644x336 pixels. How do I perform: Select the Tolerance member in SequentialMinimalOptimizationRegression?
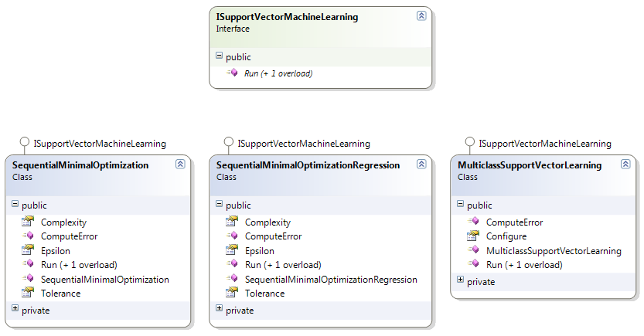pos(264,294)
